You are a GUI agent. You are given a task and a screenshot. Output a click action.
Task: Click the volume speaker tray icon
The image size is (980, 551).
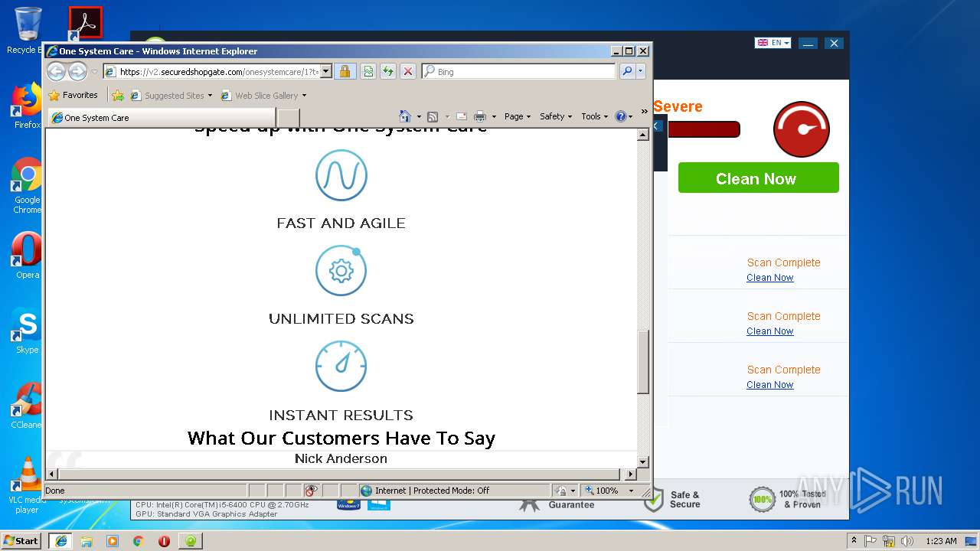coord(906,541)
